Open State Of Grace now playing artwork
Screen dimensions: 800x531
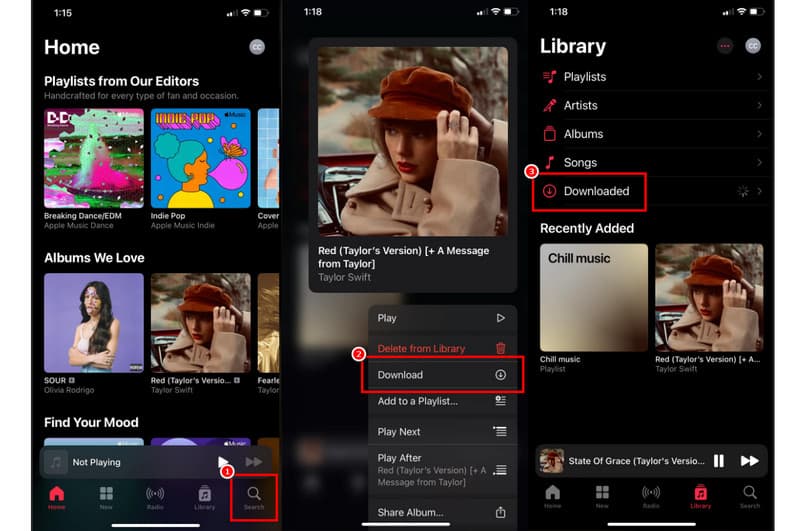click(x=552, y=461)
